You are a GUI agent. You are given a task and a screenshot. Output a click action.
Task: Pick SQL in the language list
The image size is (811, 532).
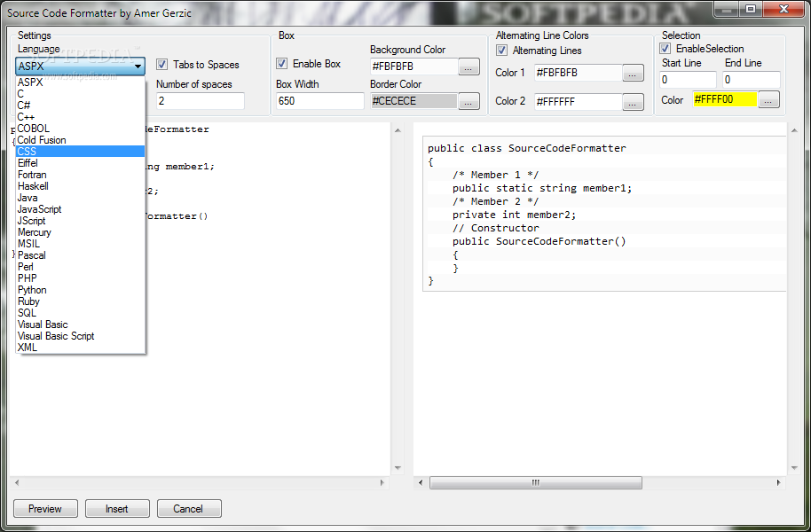click(80, 313)
